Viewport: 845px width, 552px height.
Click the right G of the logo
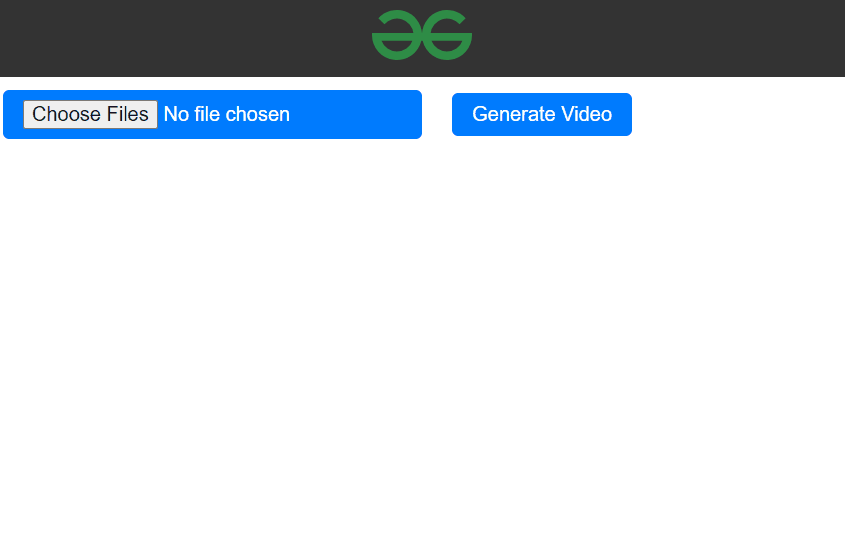click(447, 35)
